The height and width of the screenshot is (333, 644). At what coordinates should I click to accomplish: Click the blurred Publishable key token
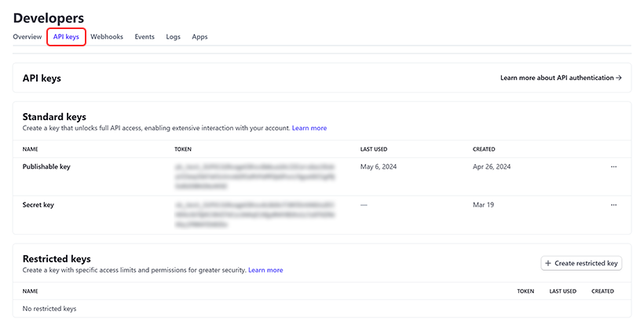click(255, 177)
